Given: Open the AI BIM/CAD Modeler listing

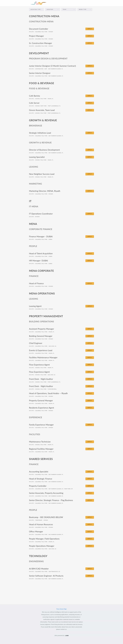Looking at the screenshot, I should tap(39, 568).
